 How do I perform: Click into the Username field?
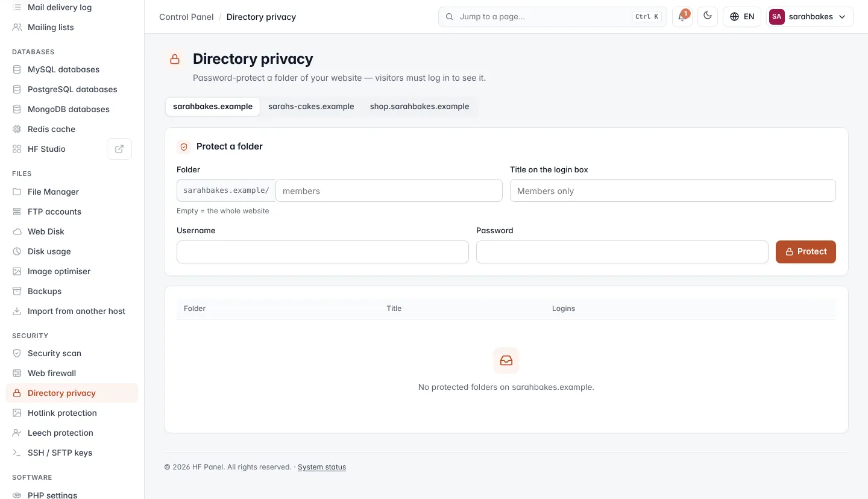[x=322, y=252]
